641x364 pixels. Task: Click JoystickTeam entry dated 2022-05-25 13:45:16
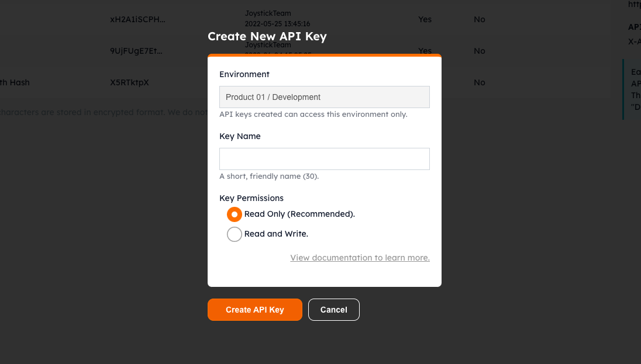click(x=277, y=18)
